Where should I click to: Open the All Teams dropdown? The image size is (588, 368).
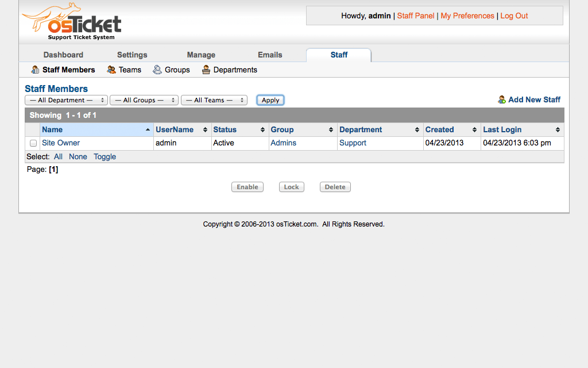click(214, 100)
